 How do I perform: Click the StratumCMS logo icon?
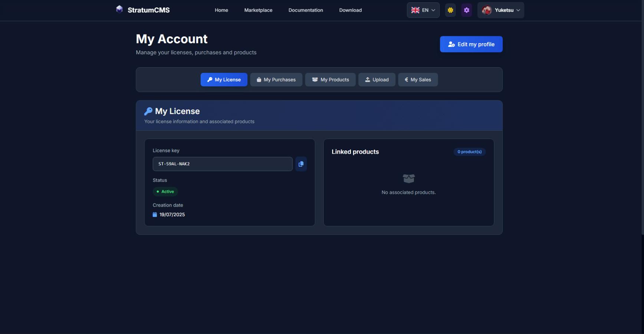point(119,9)
